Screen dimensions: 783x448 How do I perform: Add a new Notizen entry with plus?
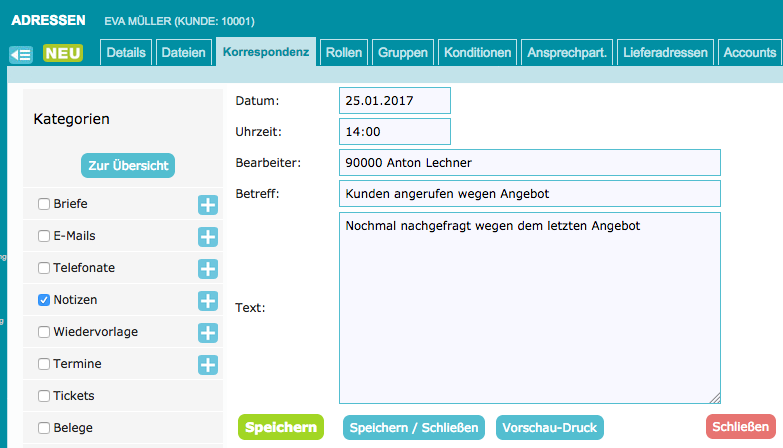pos(207,301)
